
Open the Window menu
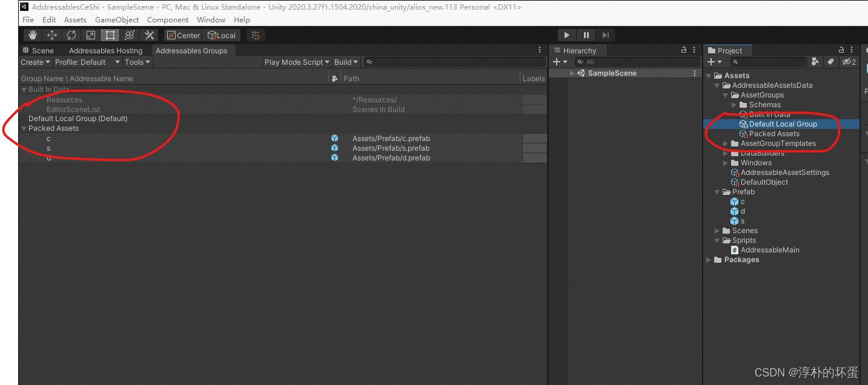pyautogui.click(x=211, y=19)
